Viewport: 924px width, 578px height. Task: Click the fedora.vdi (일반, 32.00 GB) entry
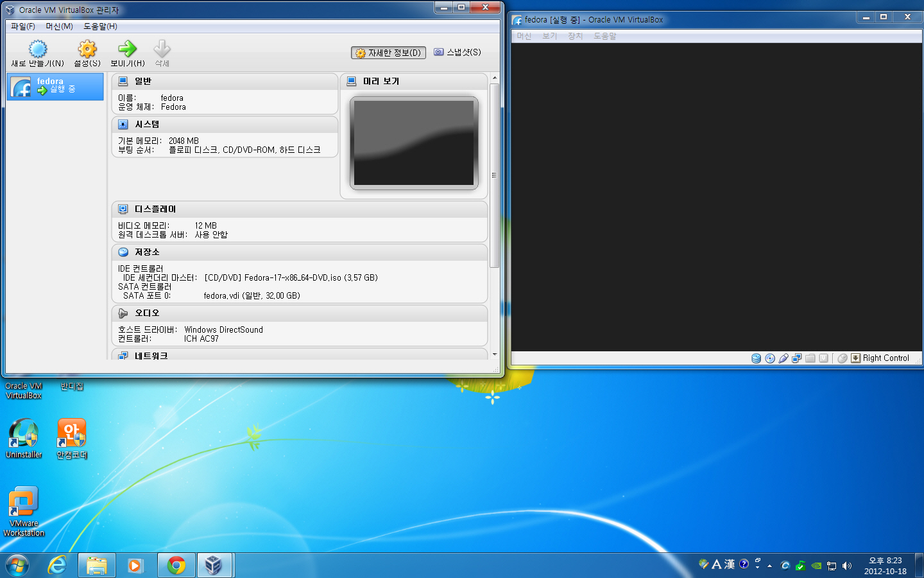tap(252, 296)
